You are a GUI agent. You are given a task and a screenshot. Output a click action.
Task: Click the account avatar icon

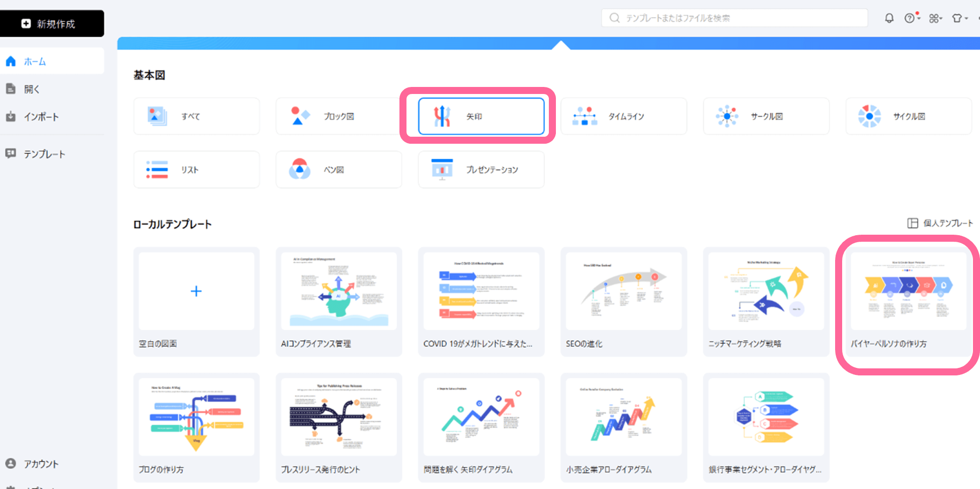11,463
